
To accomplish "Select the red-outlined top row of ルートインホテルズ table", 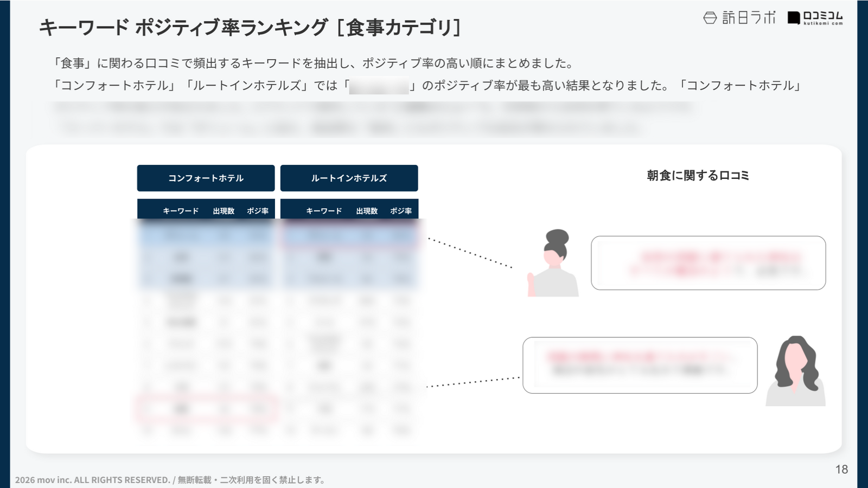I will point(349,235).
